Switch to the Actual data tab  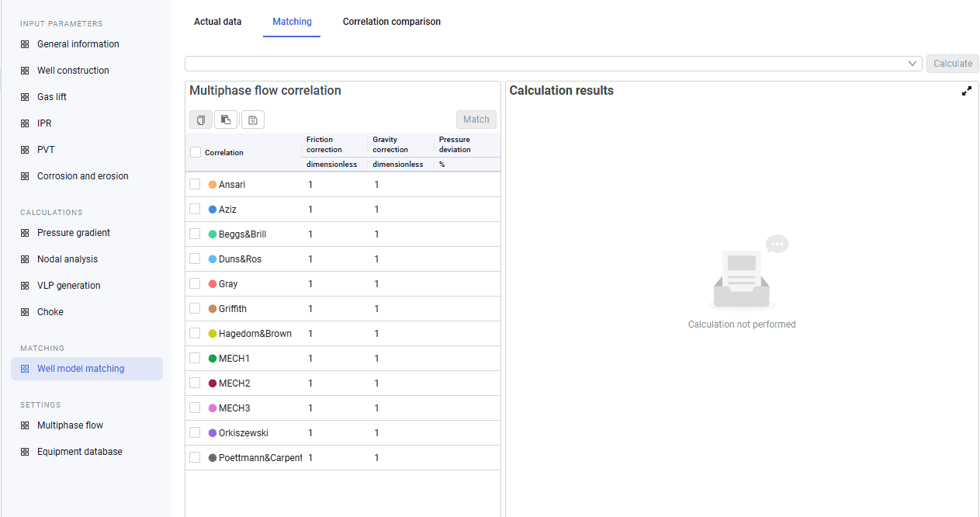(x=217, y=22)
